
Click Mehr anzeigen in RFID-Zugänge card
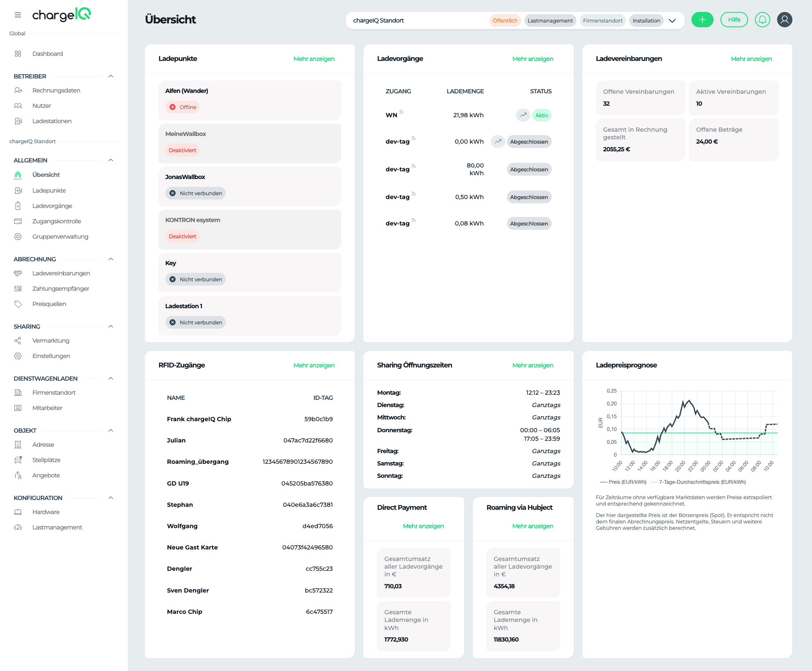click(314, 365)
